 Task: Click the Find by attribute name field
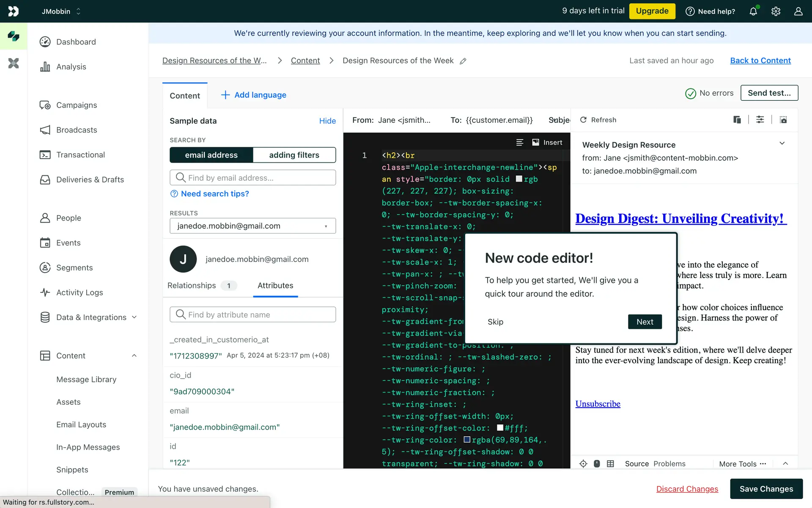tap(252, 315)
